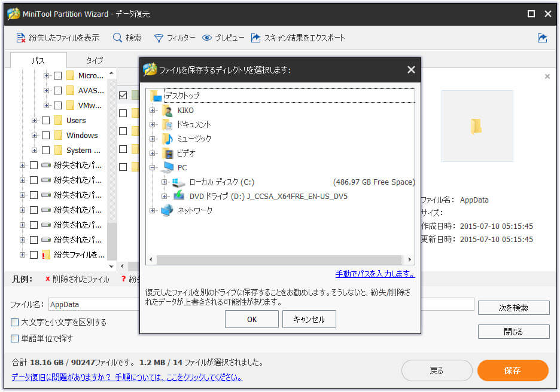
Task: Expand the Music (ミュージック) node
Action: (x=153, y=139)
